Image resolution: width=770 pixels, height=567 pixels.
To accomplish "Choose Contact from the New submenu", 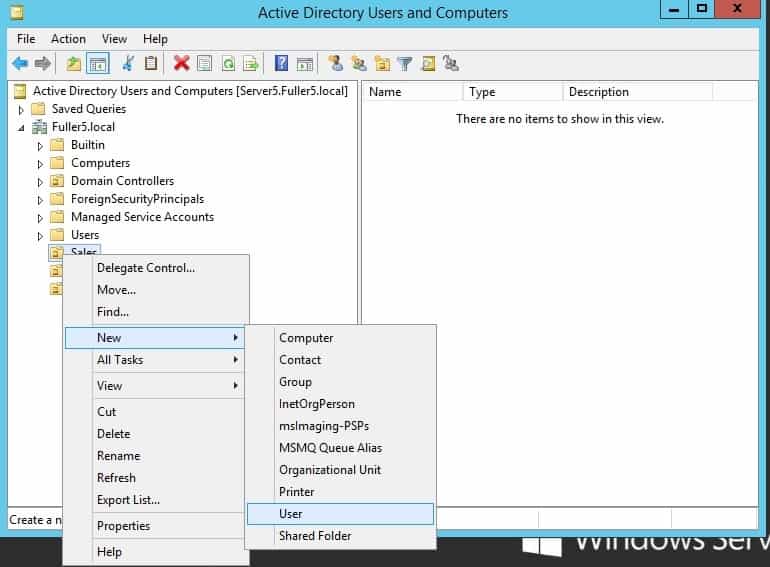I will point(340,360).
